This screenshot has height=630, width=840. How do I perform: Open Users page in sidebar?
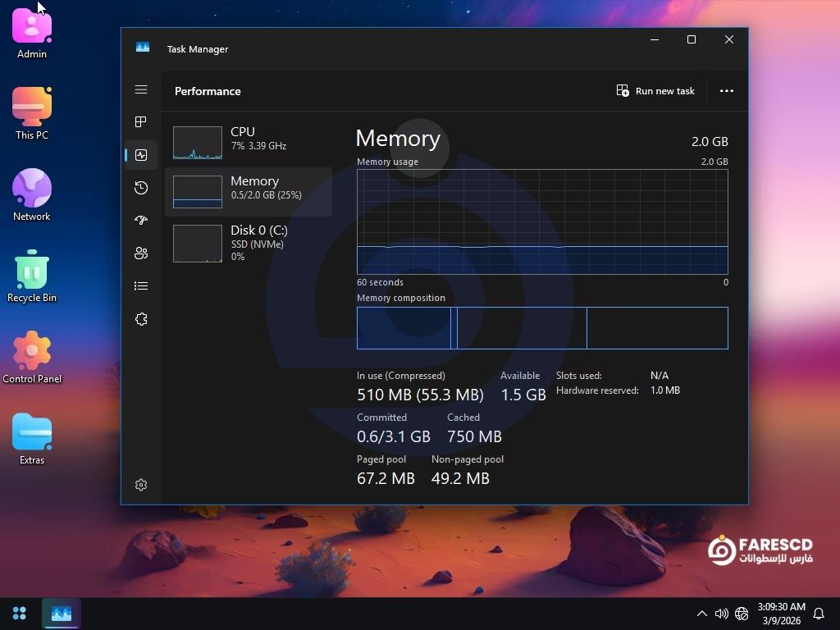(141, 253)
